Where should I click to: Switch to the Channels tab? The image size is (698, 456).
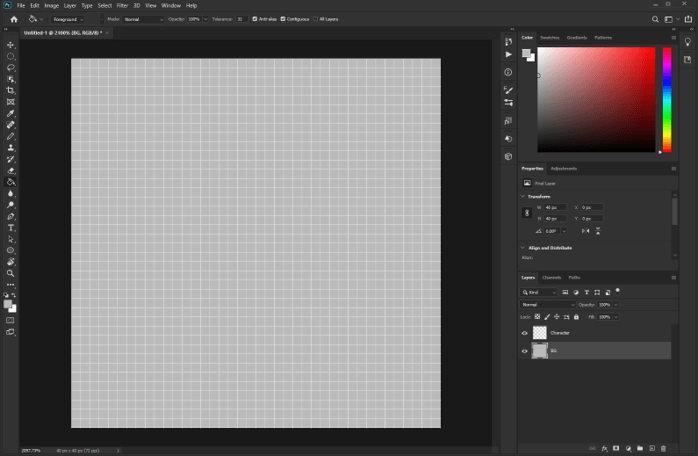tap(551, 277)
